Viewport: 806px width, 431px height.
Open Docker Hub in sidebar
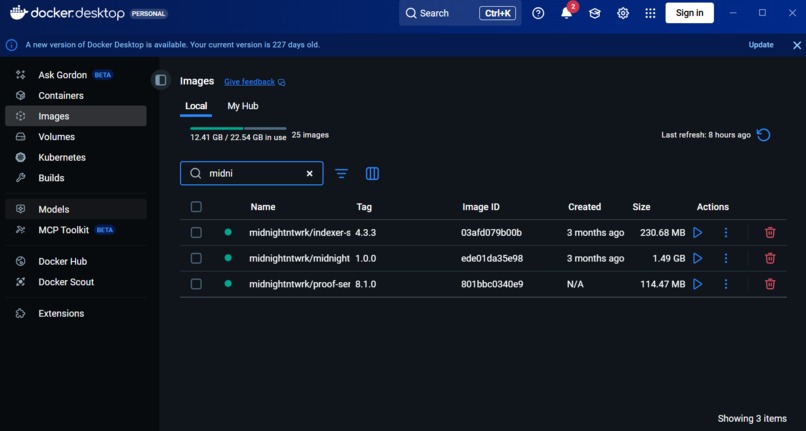(76, 261)
